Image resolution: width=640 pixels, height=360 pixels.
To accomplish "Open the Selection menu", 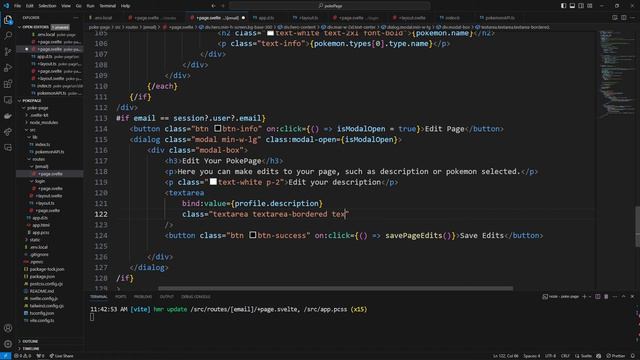I will coord(47,6).
